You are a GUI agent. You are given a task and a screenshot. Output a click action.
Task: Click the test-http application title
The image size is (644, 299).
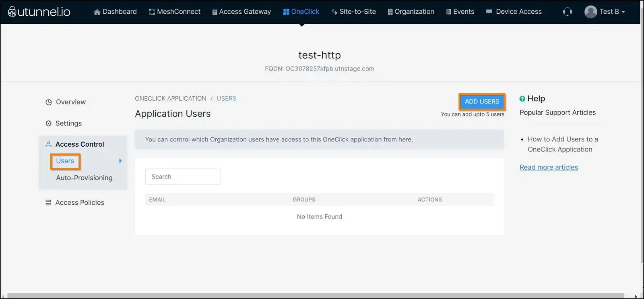coord(320,55)
